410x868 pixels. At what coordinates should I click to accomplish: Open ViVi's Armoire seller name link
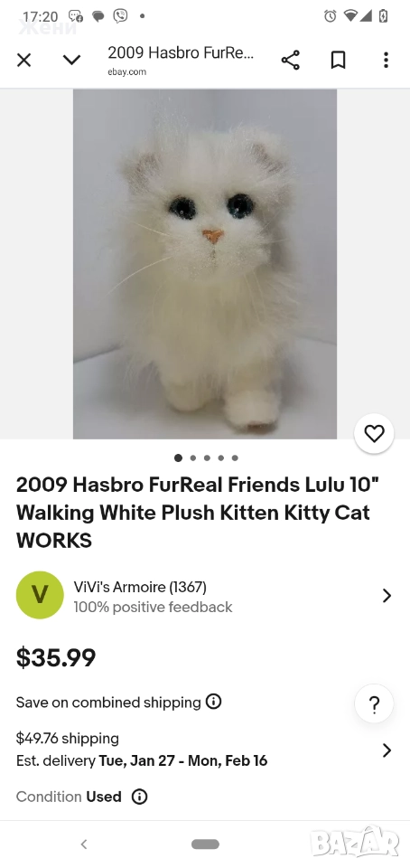[x=140, y=586]
